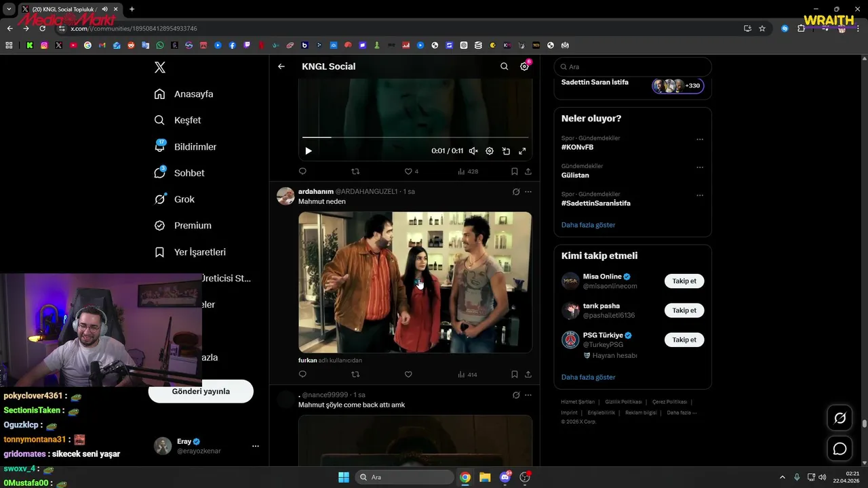Image resolution: width=868 pixels, height=488 pixels.
Task: Reply to the video post
Action: [302, 171]
